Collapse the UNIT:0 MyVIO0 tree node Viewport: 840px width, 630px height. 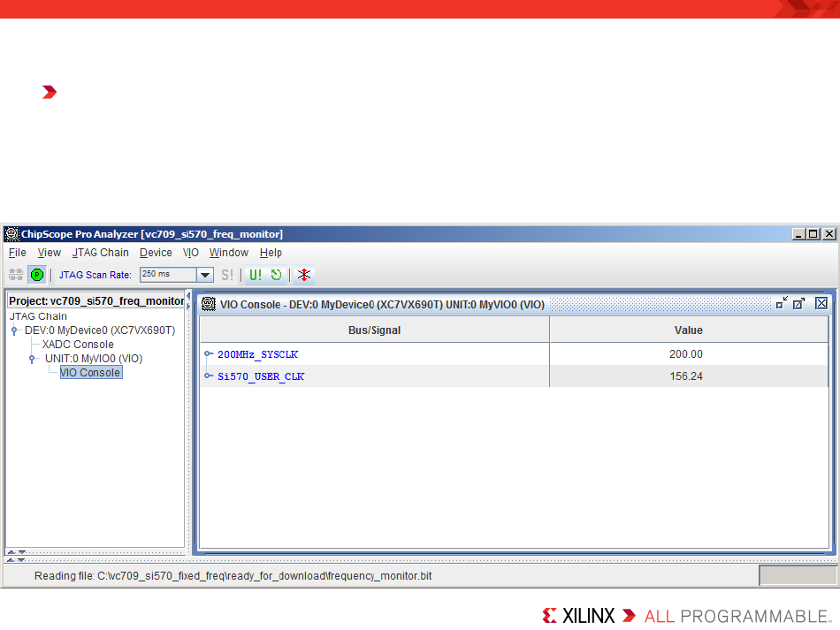[x=32, y=359]
